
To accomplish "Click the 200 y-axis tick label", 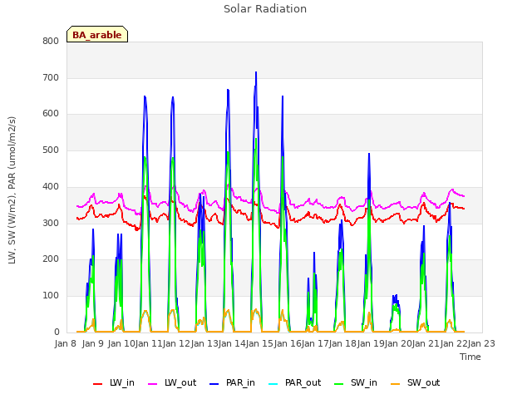I will click(51, 259).
